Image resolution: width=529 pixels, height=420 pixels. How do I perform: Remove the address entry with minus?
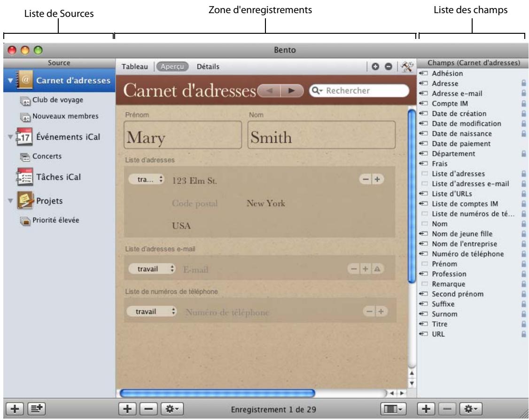pyautogui.click(x=366, y=179)
